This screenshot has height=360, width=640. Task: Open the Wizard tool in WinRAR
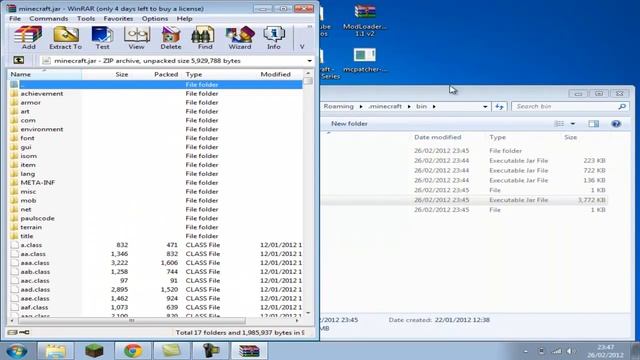240,38
